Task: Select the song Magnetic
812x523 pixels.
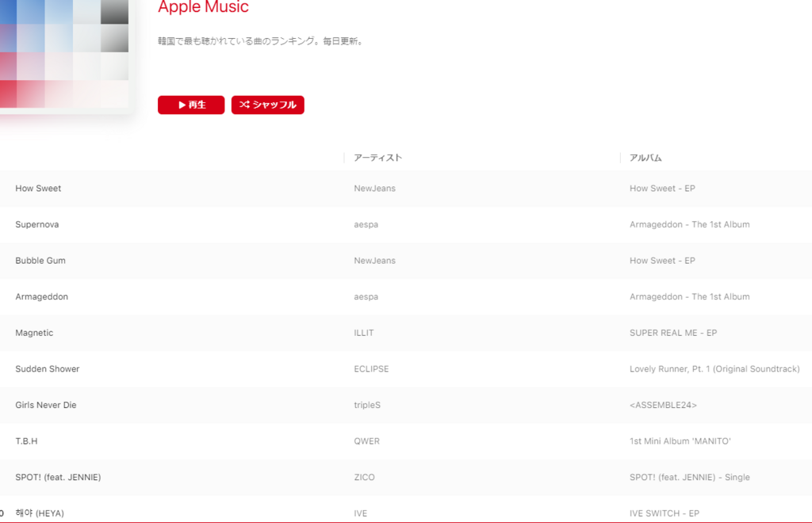Action: pyautogui.click(x=34, y=333)
